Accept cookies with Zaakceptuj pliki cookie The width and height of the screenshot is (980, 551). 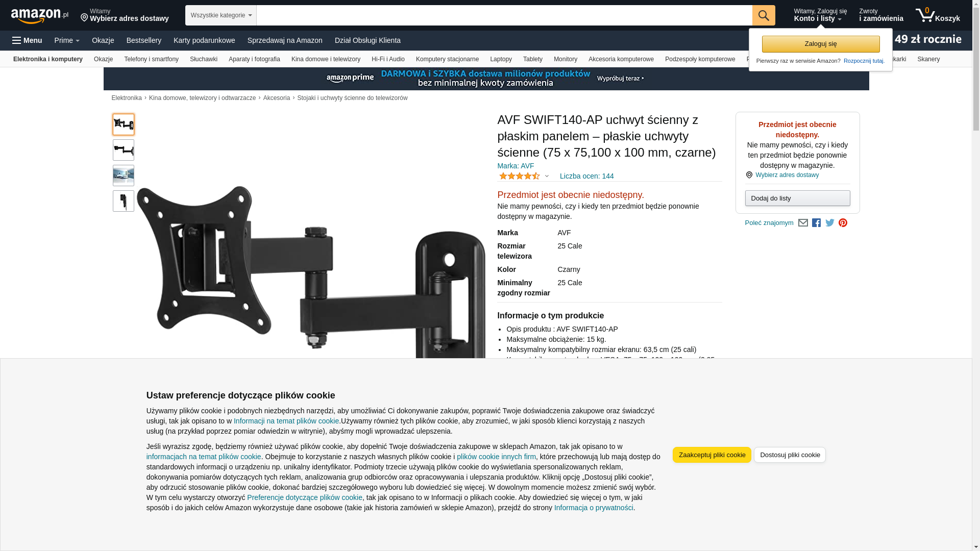click(712, 455)
